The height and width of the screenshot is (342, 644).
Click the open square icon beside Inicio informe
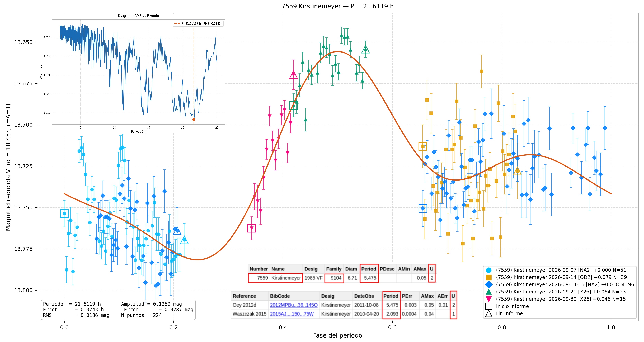(488, 306)
